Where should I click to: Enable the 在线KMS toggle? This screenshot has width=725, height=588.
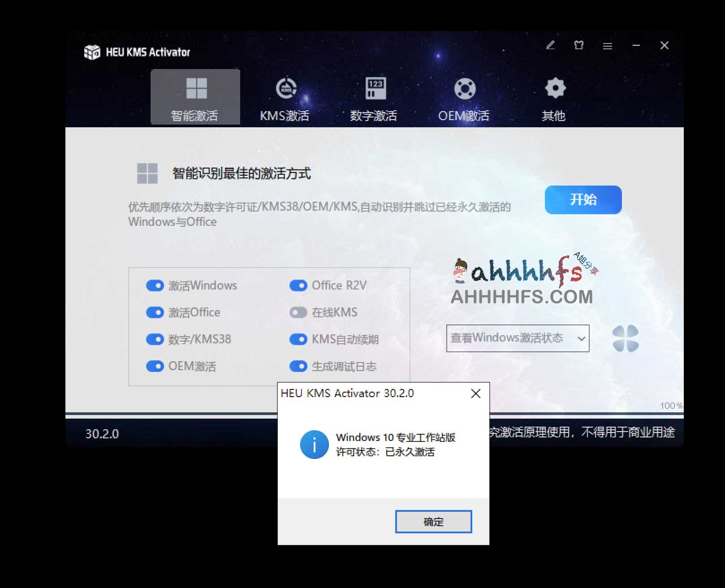pyautogui.click(x=298, y=312)
